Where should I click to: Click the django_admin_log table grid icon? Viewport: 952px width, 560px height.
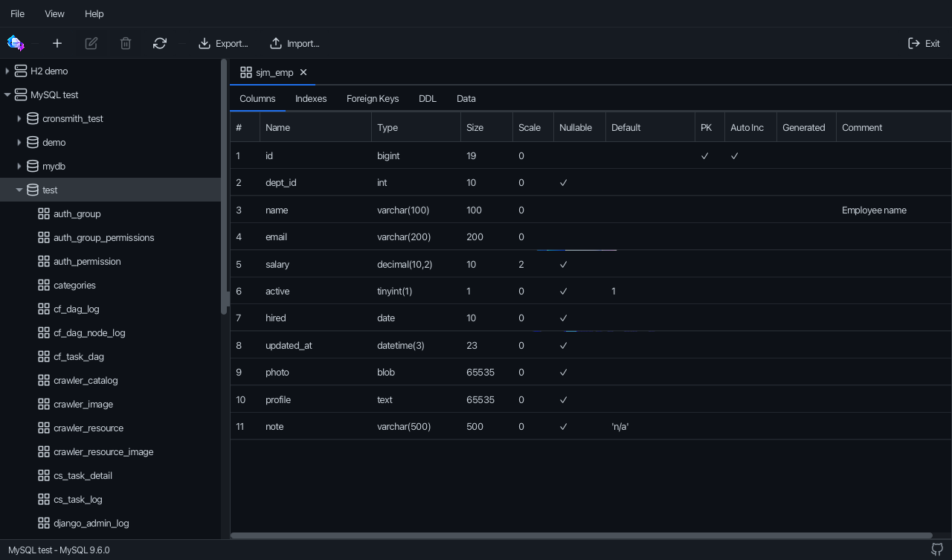(x=44, y=523)
